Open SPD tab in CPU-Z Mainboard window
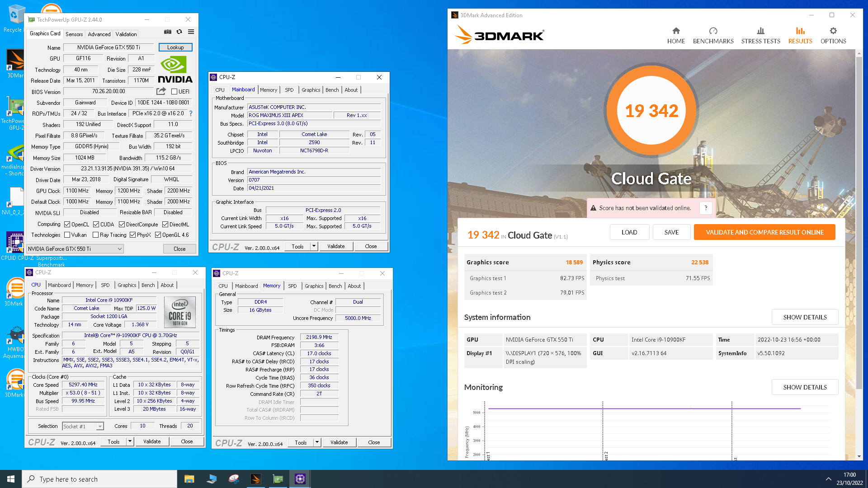This screenshot has width=868, height=488. (289, 90)
